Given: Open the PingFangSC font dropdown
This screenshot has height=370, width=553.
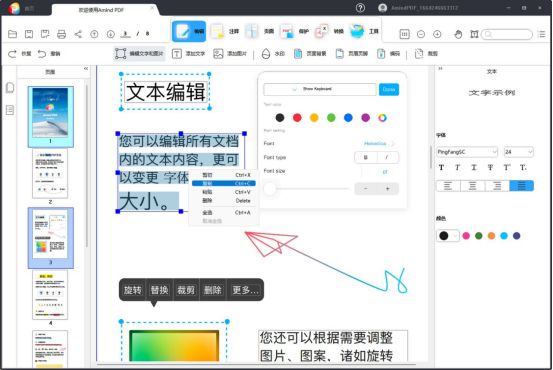Looking at the screenshot, I should 467,152.
